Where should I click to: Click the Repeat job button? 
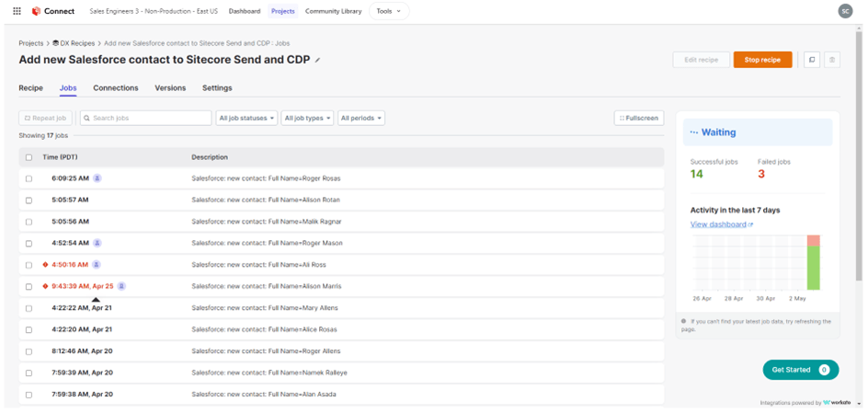45,118
